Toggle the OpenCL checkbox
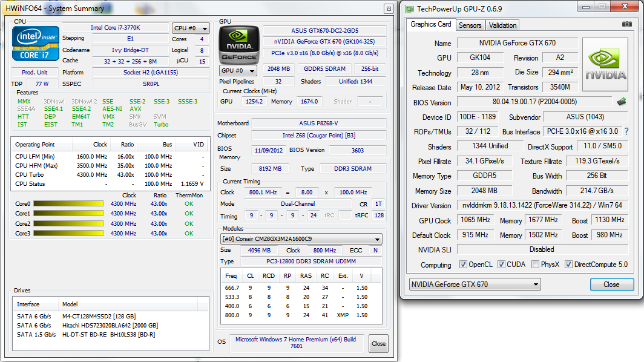The image size is (644, 362). click(x=463, y=265)
